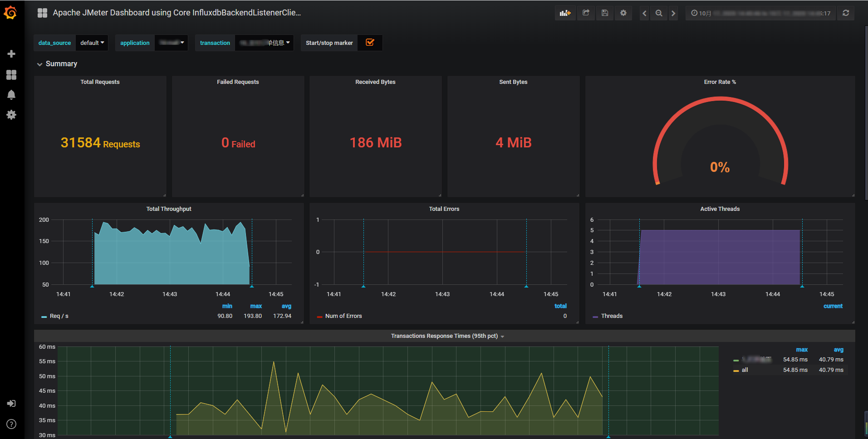Viewport: 868px width, 439px height.
Task: Open the Failed Requests panel title
Action: point(238,82)
